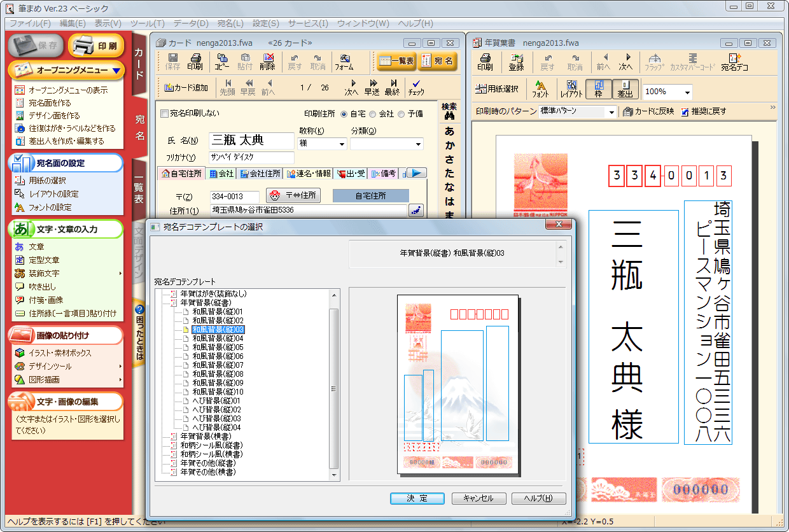Check 宛名印刷しない checkbox
The image size is (789, 532).
coord(165,114)
